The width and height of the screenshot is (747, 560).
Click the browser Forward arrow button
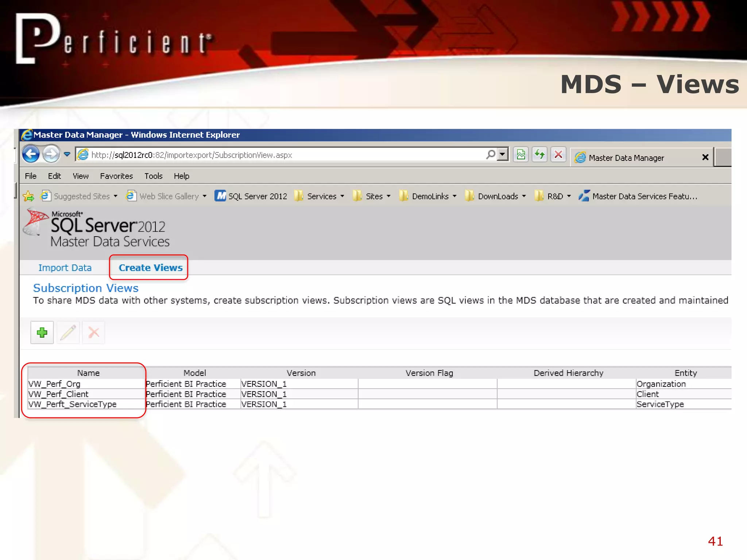[51, 154]
